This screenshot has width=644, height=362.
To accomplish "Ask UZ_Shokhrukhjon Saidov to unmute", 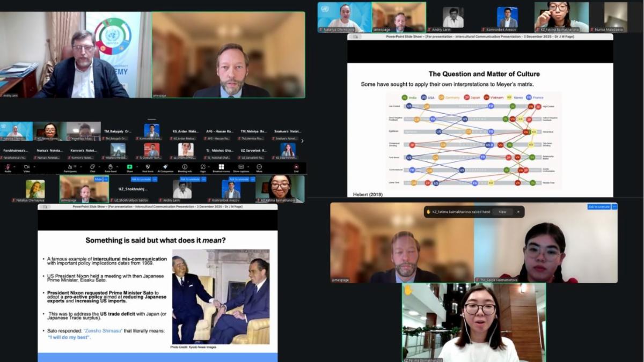I will coord(141,179).
